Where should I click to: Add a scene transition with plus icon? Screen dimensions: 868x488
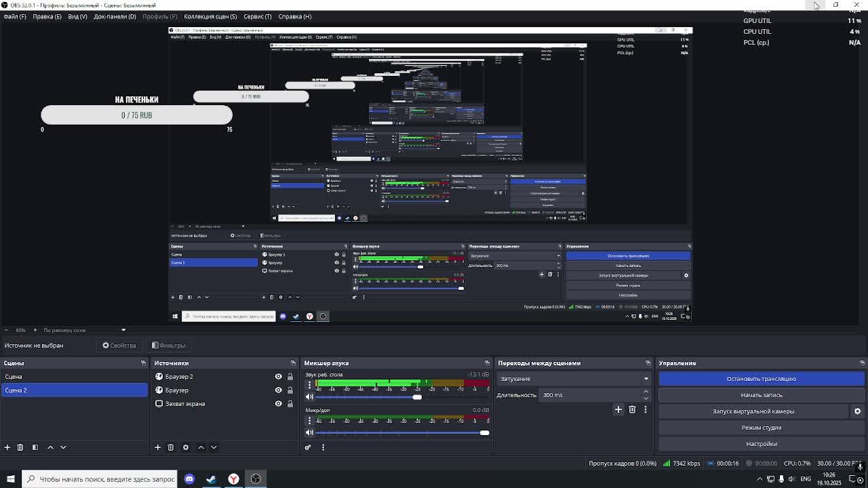[x=618, y=409]
